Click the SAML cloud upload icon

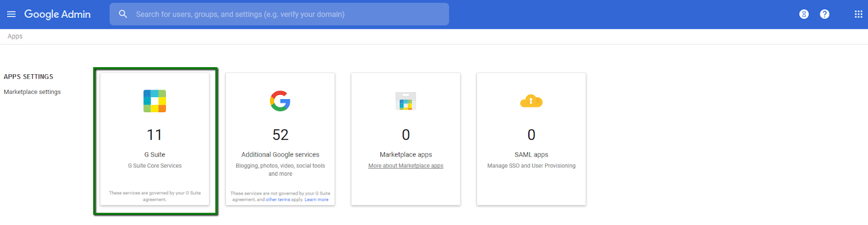pyautogui.click(x=531, y=101)
